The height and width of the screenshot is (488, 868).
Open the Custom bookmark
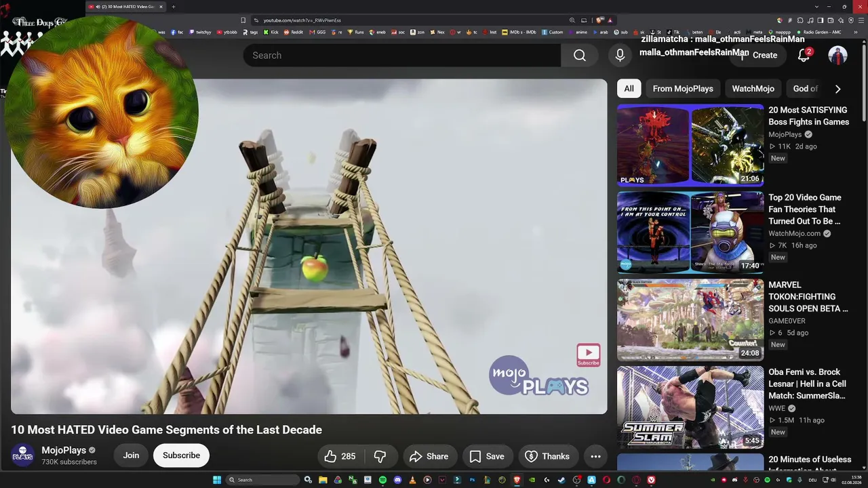coord(553,32)
